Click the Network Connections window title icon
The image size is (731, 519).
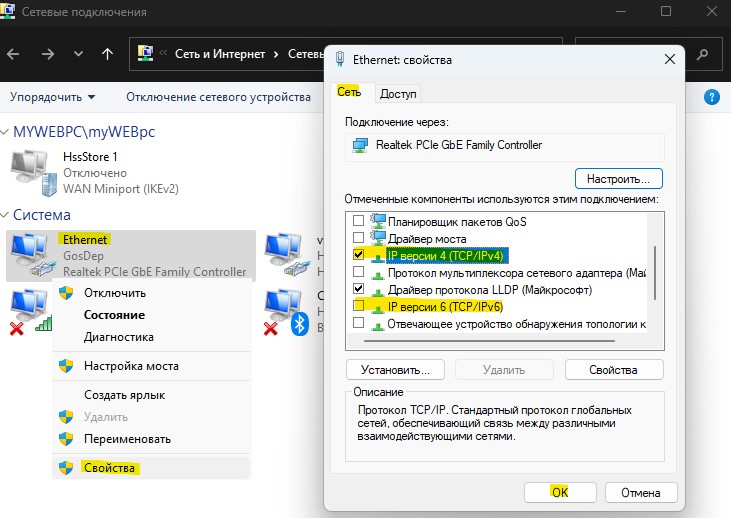[x=7, y=10]
